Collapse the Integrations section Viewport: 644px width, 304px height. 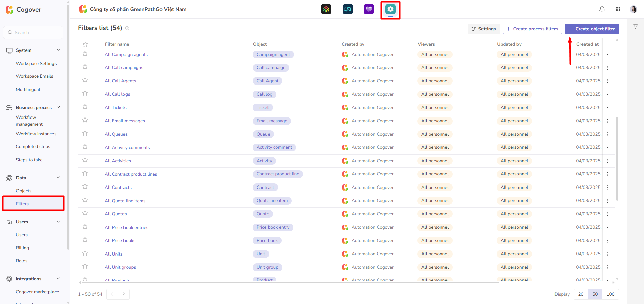click(x=58, y=279)
